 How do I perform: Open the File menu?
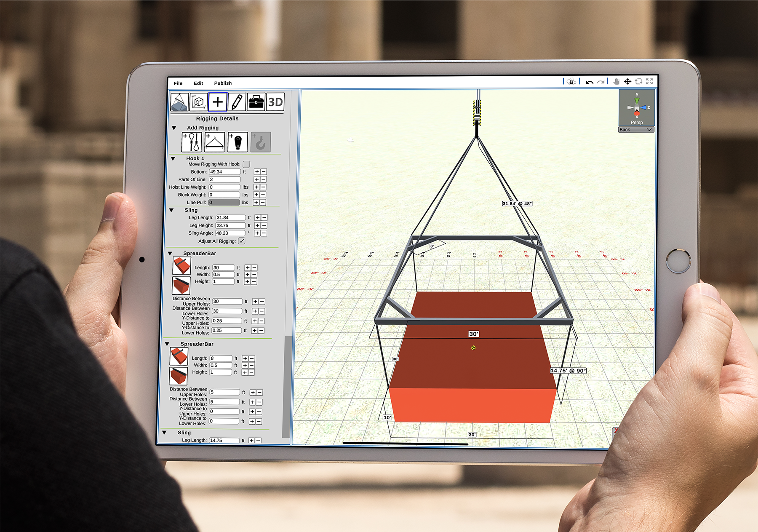click(178, 83)
